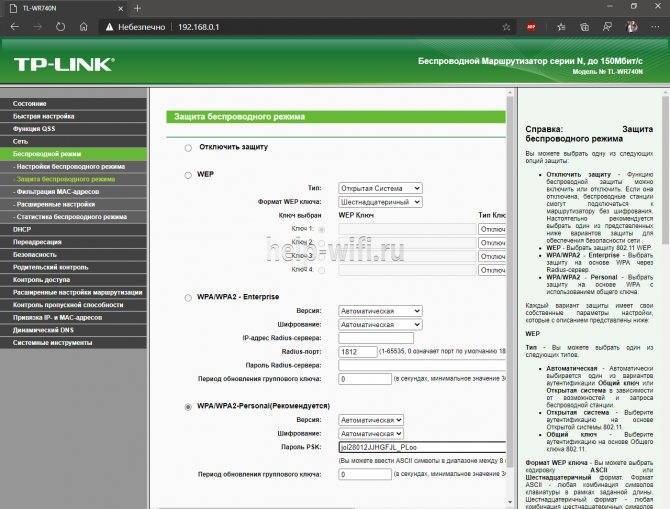
Task: Open key type dropdown for Ключ 4
Action: pos(492,270)
